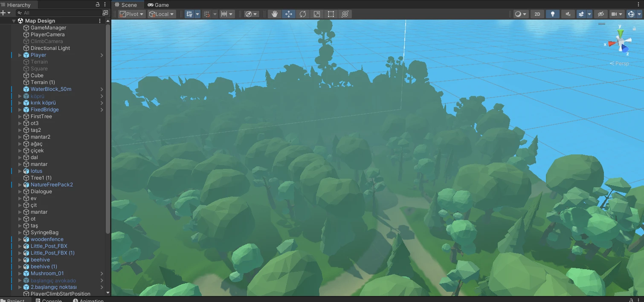Click the Hierarchy search field
The image size is (644, 302).
coord(59,13)
